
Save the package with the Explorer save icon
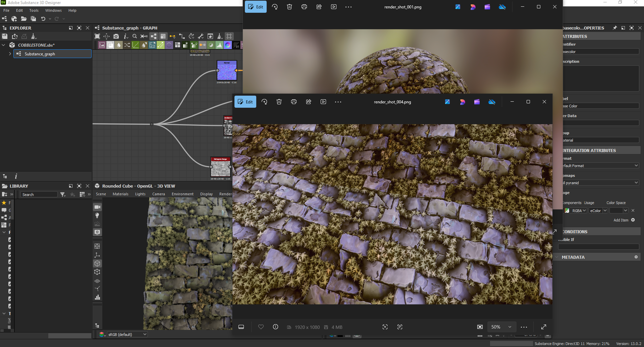pyautogui.click(x=5, y=36)
